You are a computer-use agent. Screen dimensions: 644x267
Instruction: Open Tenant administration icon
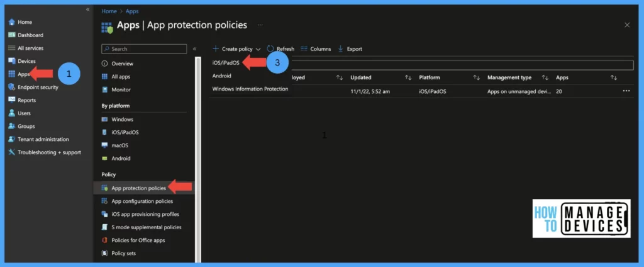[x=11, y=139]
